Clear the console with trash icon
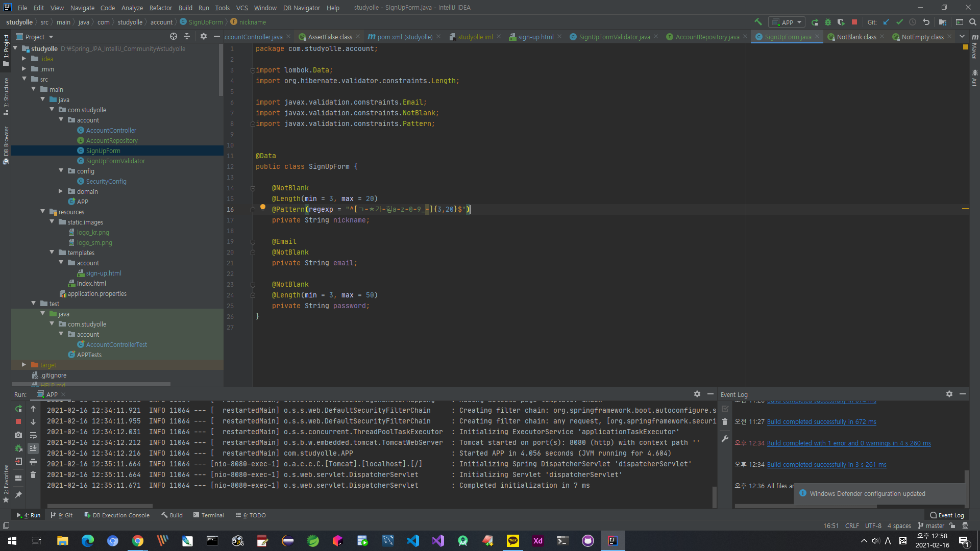Viewport: 980px width, 551px height. coord(33,474)
